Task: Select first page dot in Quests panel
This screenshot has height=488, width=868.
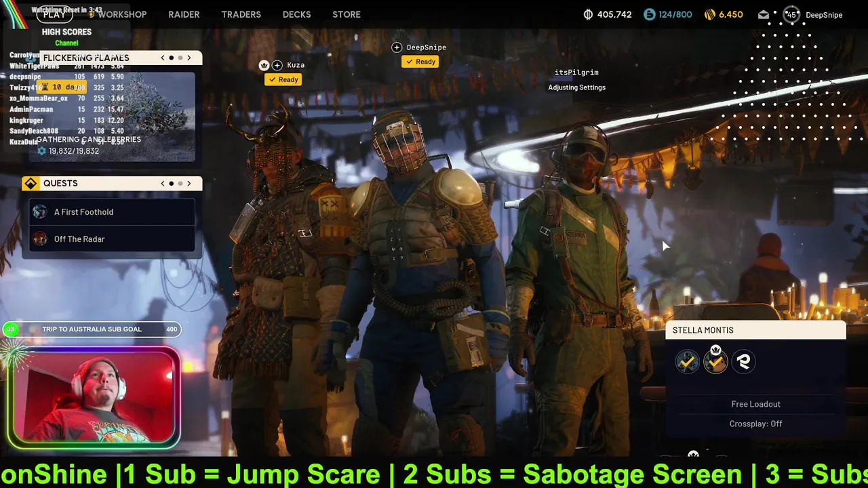Action: point(172,183)
